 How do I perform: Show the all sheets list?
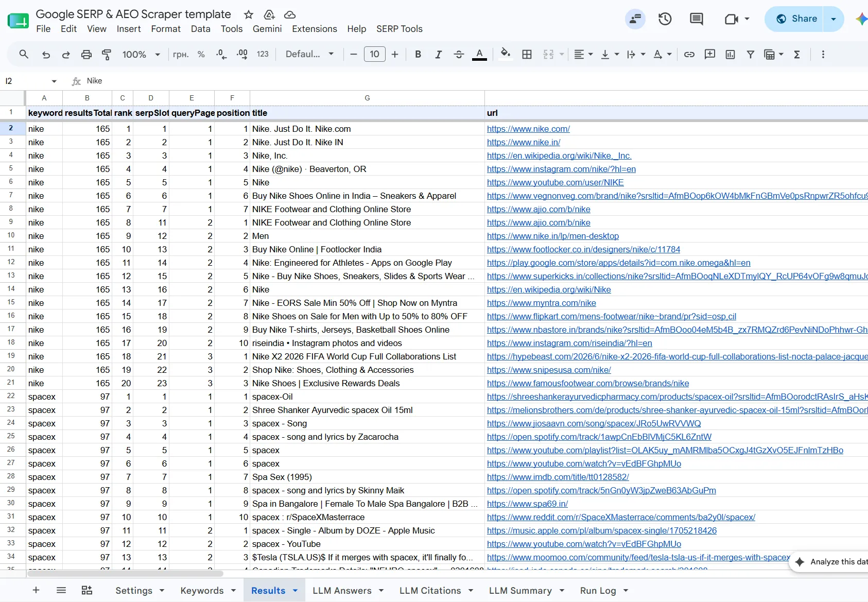(x=61, y=590)
